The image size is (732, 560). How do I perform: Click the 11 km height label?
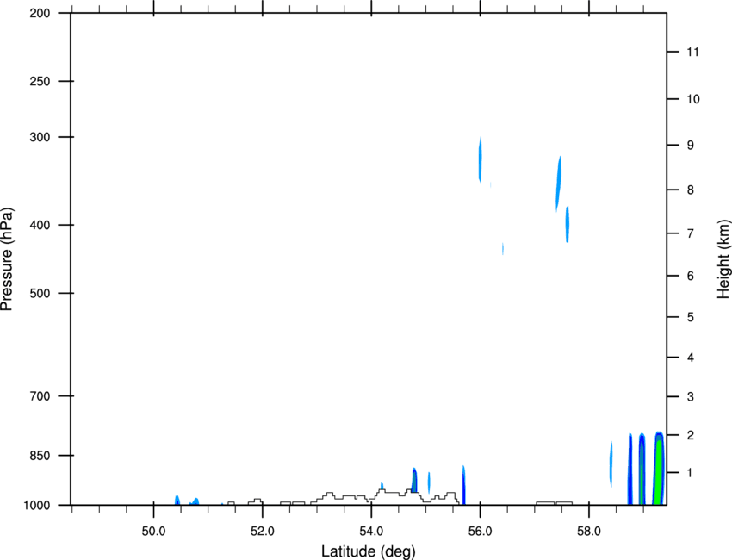click(x=692, y=52)
